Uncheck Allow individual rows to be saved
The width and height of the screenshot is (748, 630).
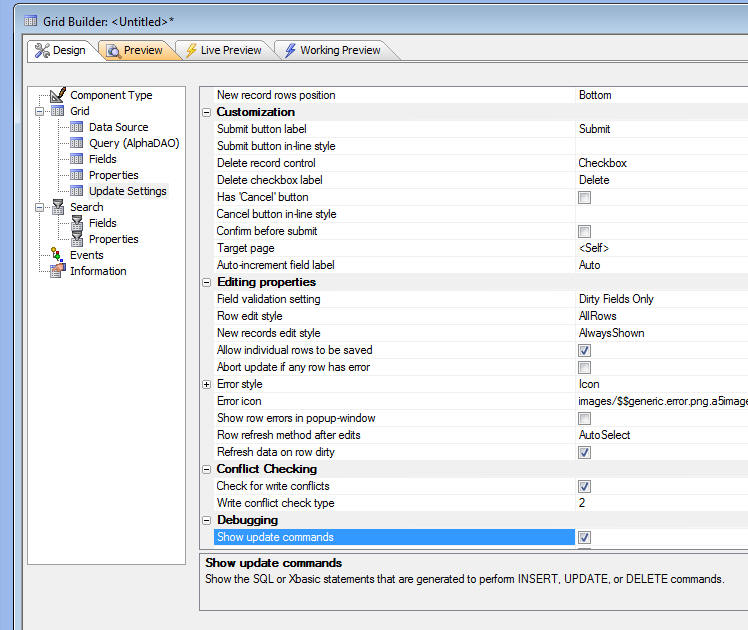tap(584, 351)
